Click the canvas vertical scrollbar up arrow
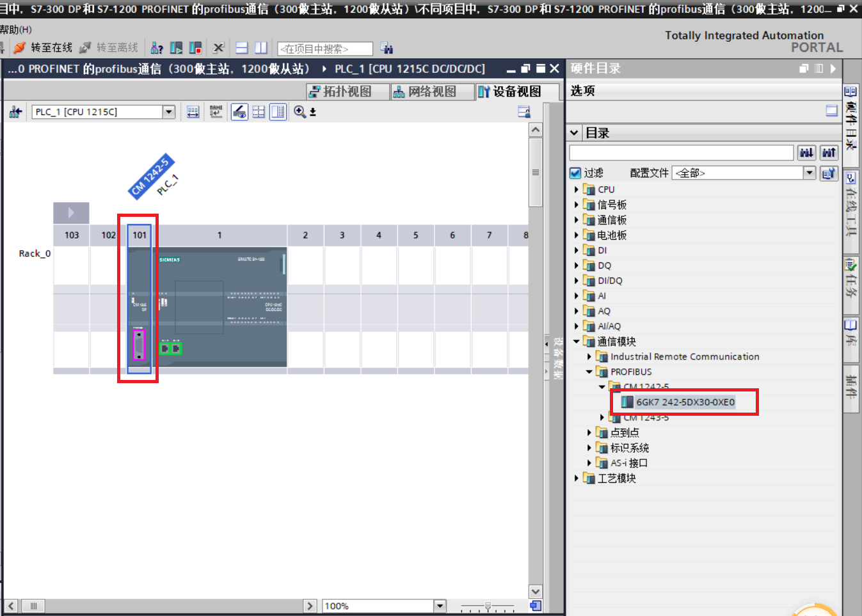Screen dimensions: 862x616 point(536,130)
